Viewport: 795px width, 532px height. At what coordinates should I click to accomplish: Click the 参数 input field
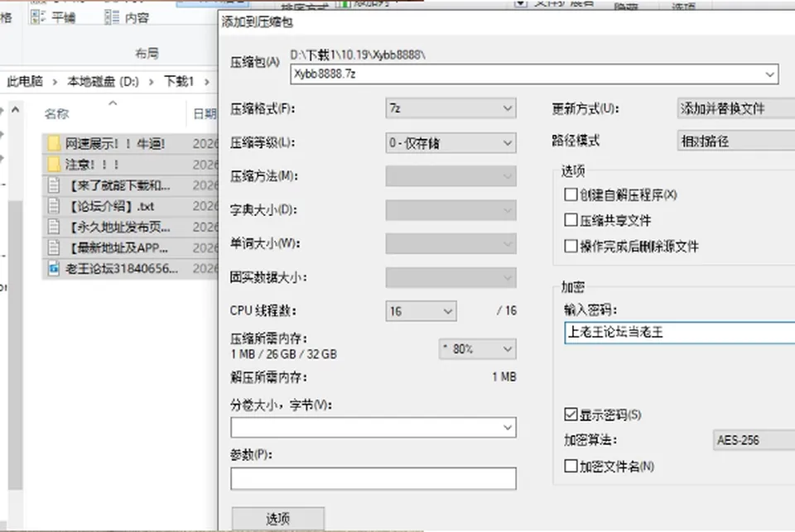tap(373, 478)
